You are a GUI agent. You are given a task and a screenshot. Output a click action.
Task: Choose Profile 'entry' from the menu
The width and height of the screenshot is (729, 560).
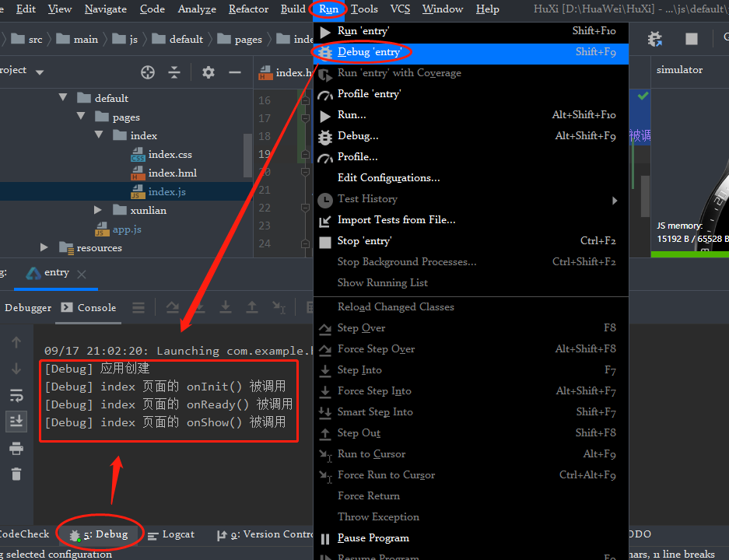tap(471, 94)
